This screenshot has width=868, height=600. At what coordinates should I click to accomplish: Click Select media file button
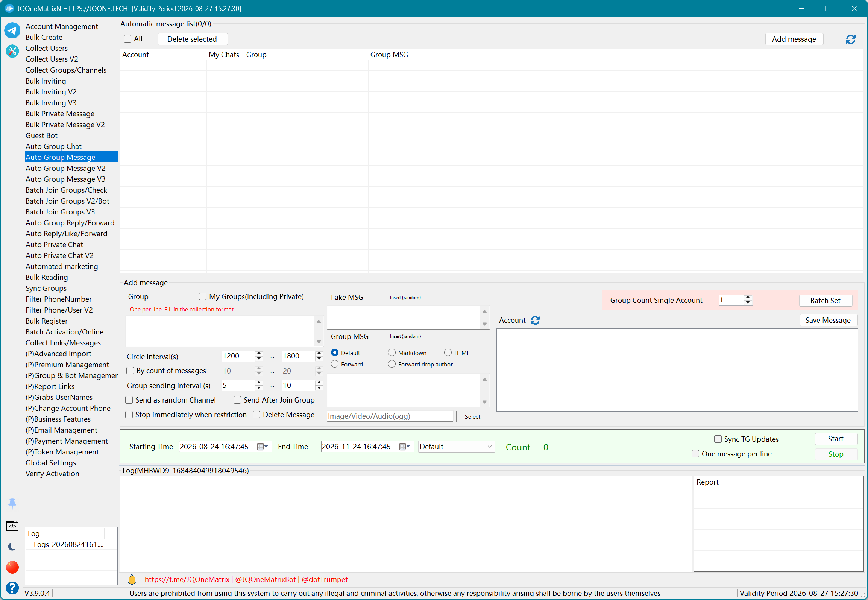[x=472, y=416]
